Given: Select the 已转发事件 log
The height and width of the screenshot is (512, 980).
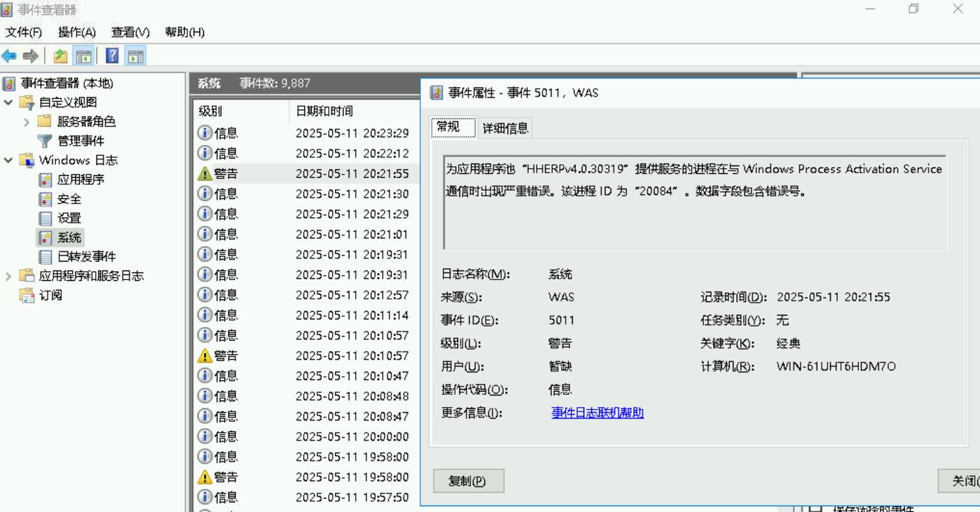Looking at the screenshot, I should 86,257.
